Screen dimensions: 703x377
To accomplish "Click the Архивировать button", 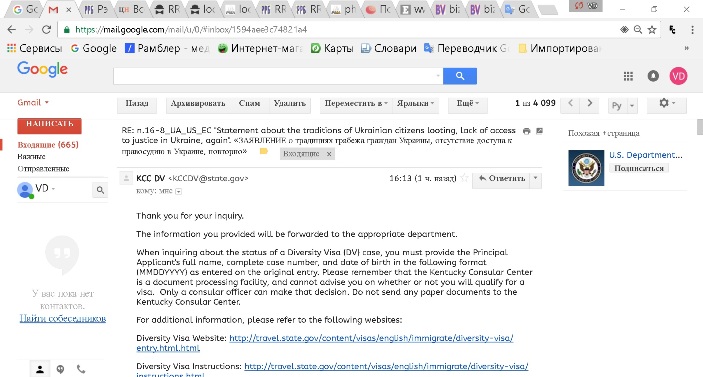I will click(x=198, y=104).
